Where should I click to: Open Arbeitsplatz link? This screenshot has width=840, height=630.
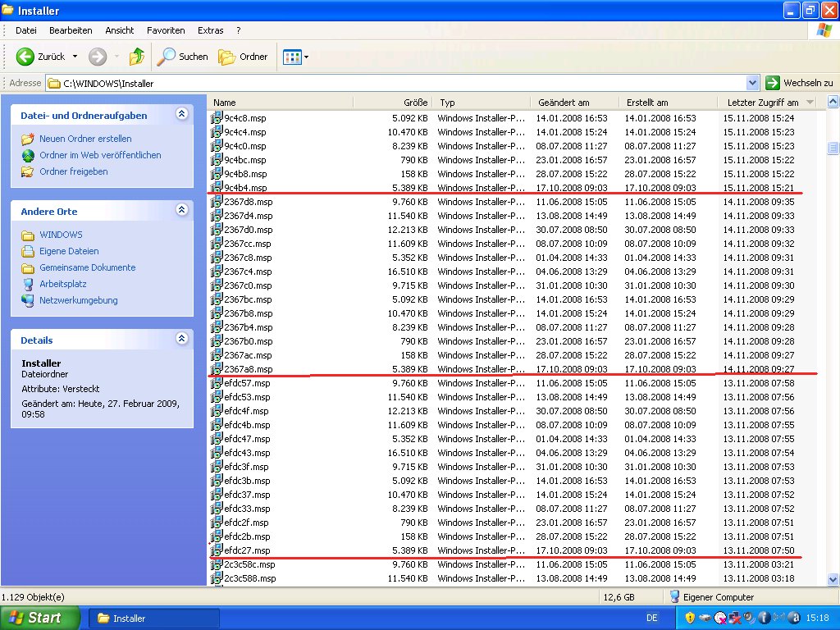point(62,285)
